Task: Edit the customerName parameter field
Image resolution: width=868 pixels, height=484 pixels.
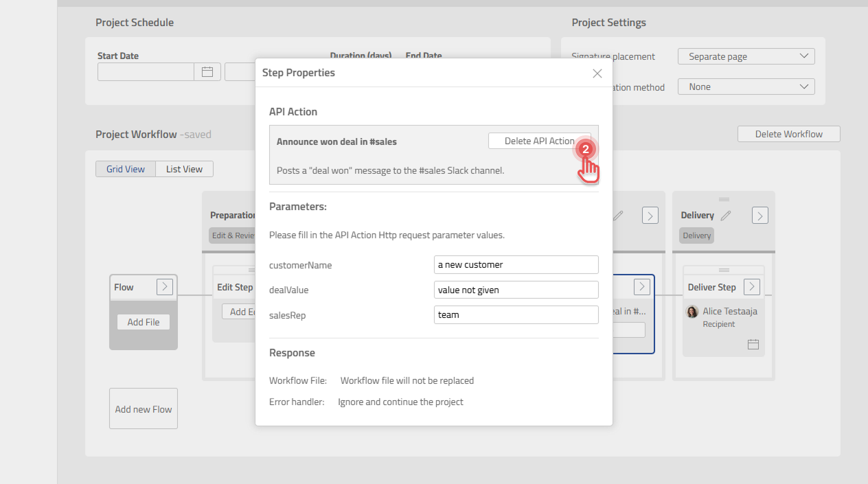Action: coord(516,264)
